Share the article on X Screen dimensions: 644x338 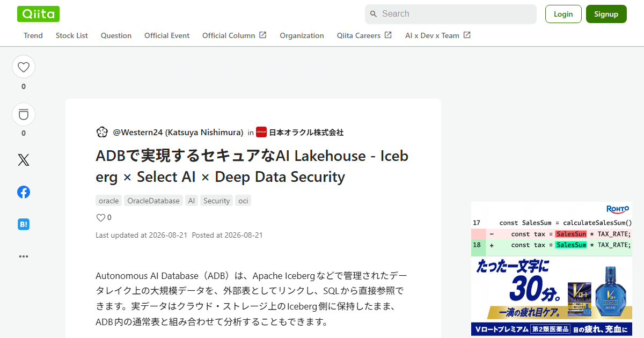tap(24, 160)
